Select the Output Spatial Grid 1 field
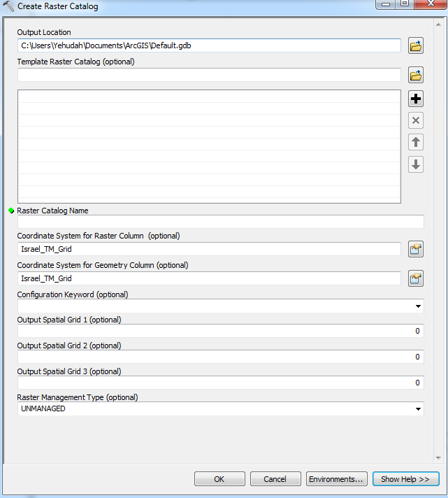448x498 pixels. (x=220, y=331)
